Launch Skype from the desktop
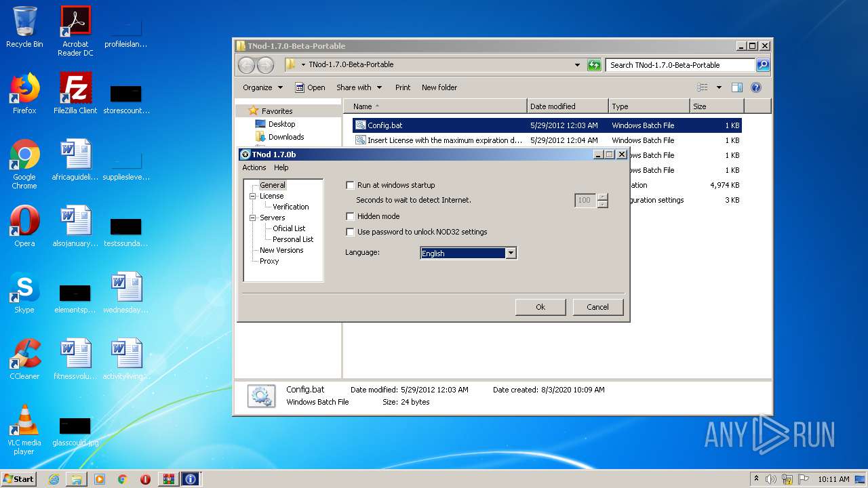 (x=24, y=293)
